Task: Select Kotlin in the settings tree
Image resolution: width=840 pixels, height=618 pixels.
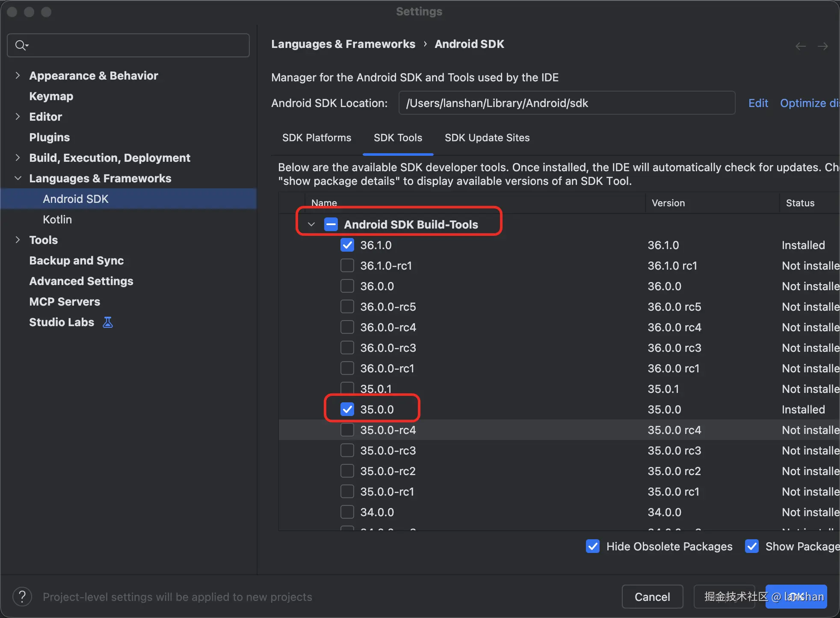Action: [x=57, y=220]
